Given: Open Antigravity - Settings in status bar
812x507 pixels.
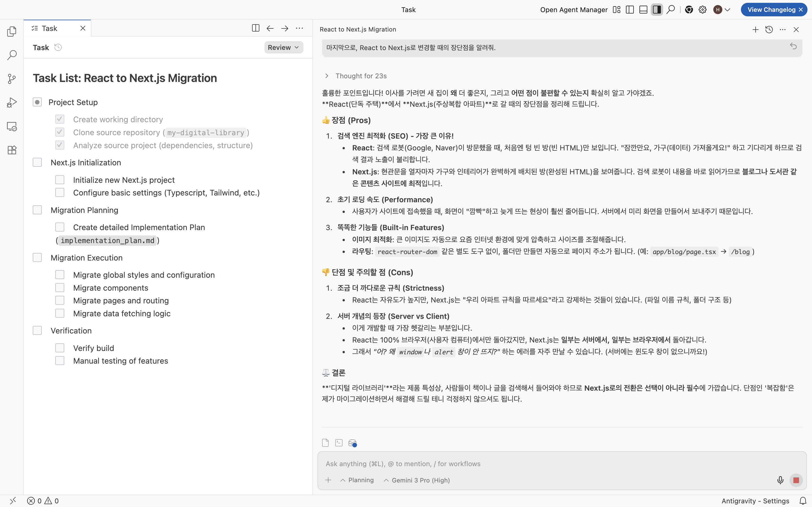Looking at the screenshot, I should 755,501.
